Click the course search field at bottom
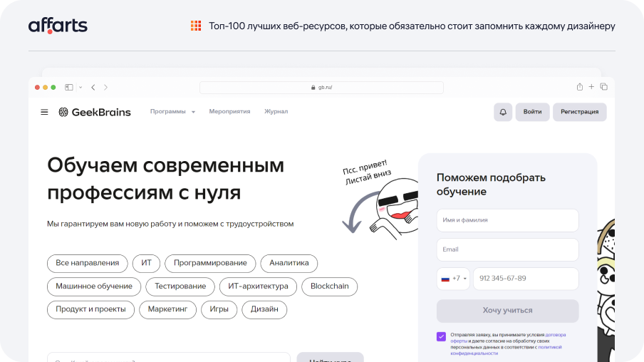The height and width of the screenshot is (362, 644). [x=169, y=357]
